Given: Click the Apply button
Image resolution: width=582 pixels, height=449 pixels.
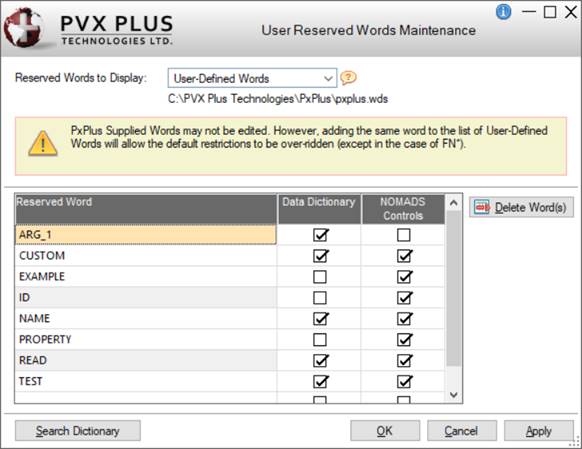Looking at the screenshot, I should 538,431.
